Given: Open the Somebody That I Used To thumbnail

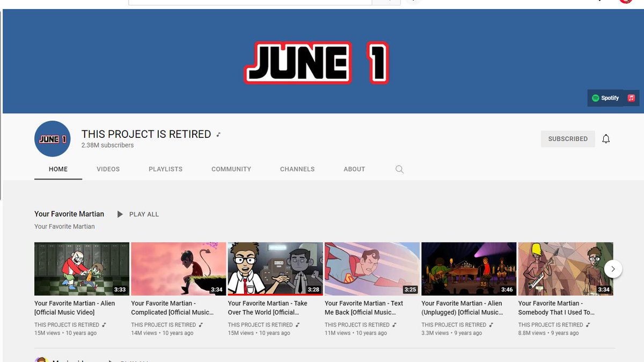Looking at the screenshot, I should tap(566, 269).
